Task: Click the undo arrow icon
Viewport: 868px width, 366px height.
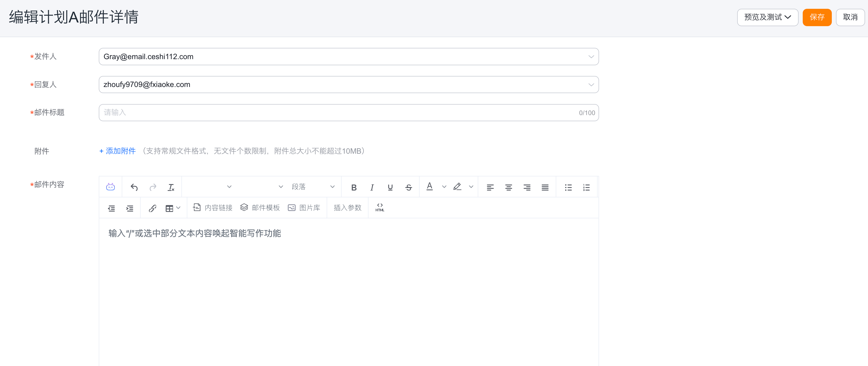Action: click(134, 187)
